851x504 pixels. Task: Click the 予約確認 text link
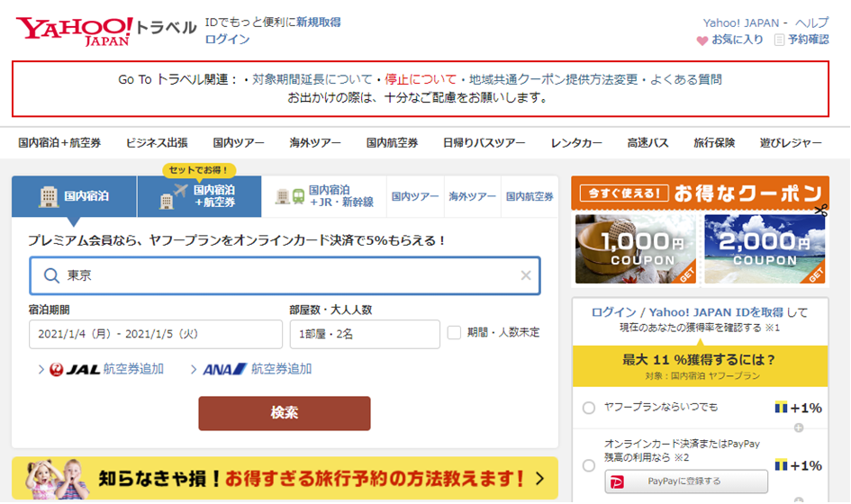pyautogui.click(x=809, y=40)
